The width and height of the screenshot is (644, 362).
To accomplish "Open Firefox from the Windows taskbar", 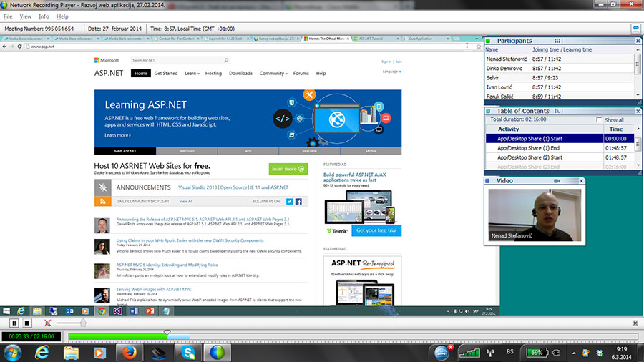I will click(x=129, y=353).
